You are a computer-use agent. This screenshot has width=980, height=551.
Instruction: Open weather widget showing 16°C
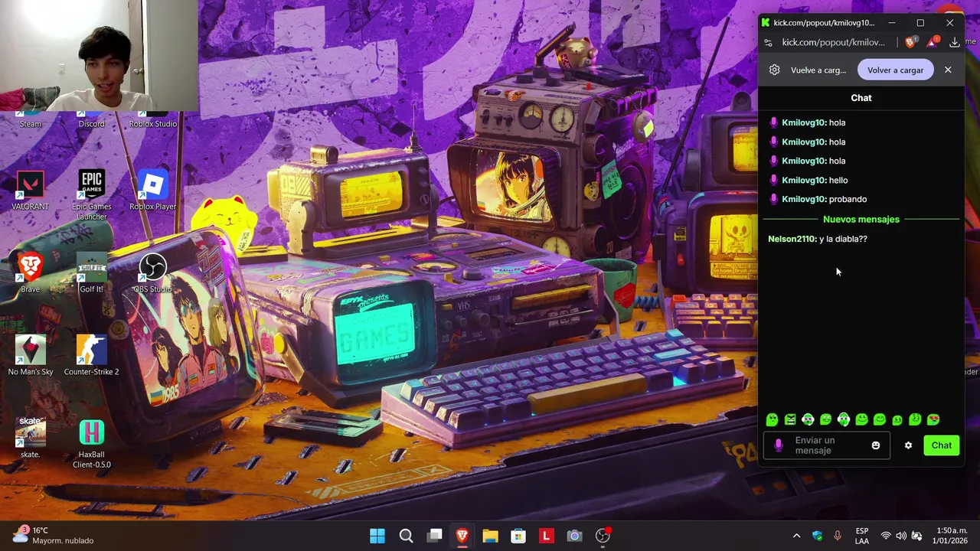tap(52, 536)
